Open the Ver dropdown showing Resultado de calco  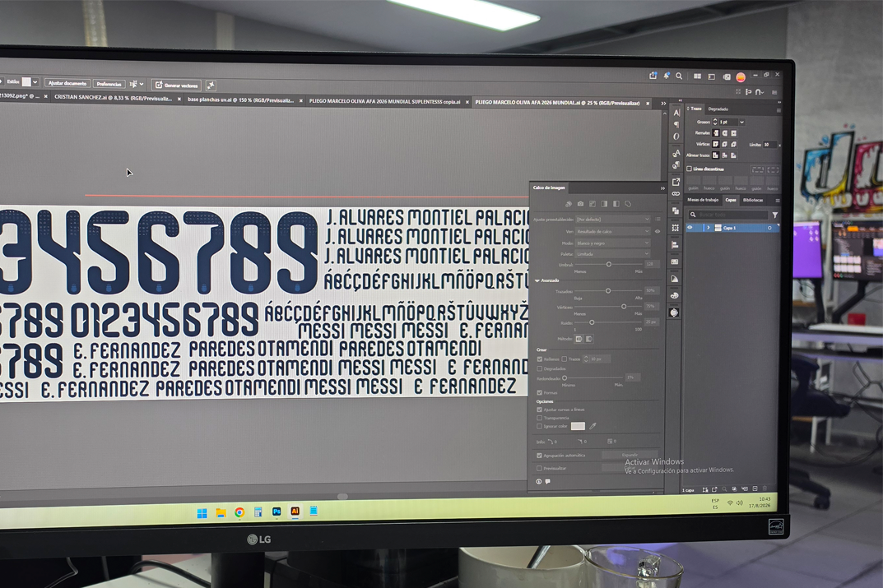pos(613,231)
